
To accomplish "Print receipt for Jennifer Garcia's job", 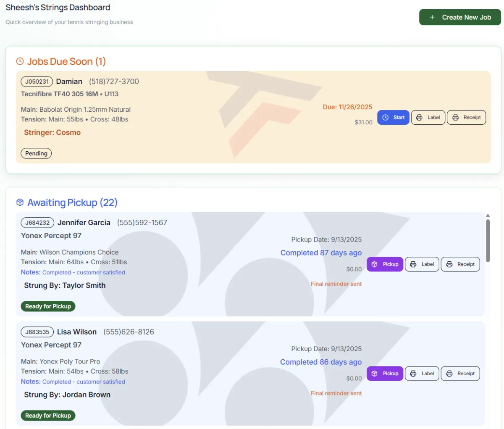I will (460, 264).
